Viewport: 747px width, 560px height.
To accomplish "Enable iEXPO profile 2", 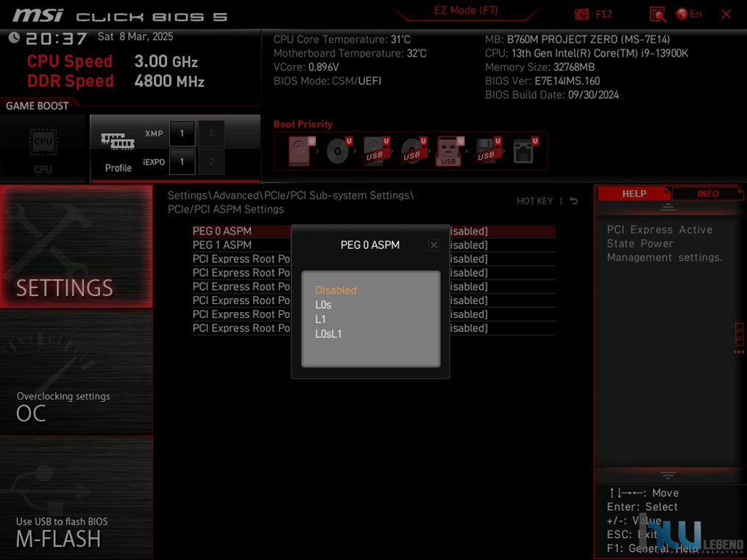I will click(x=211, y=162).
